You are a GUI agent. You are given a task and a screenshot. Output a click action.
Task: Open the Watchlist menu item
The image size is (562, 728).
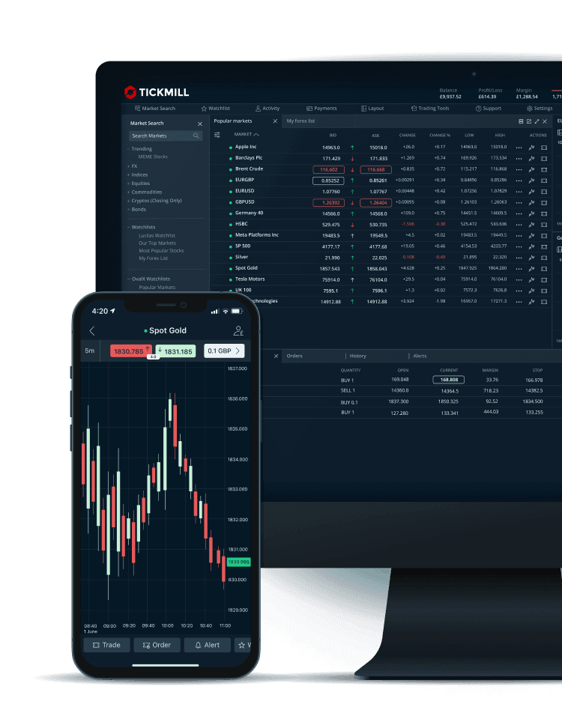point(216,108)
